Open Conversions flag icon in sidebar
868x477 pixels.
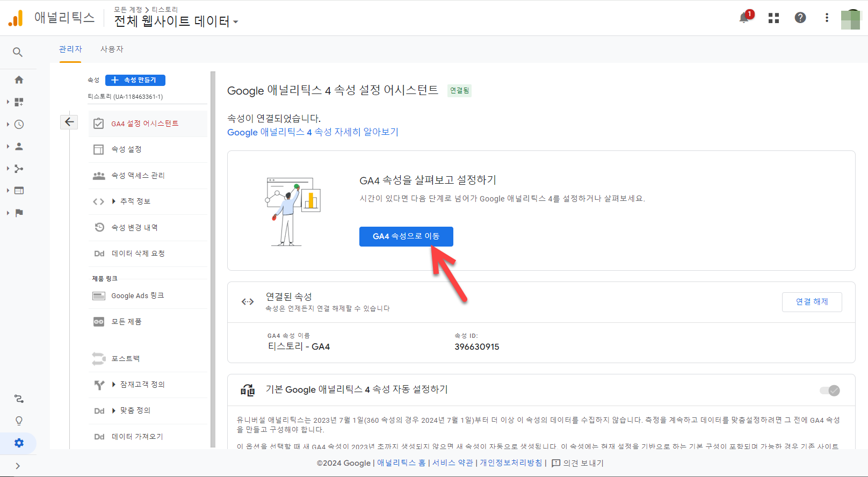tap(19, 213)
